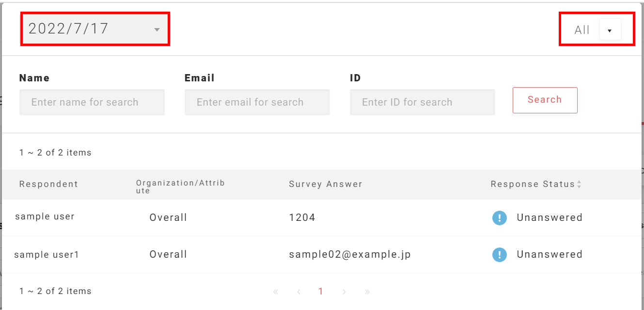Select page 1 in pagination
The image size is (644, 310).
coord(321,292)
